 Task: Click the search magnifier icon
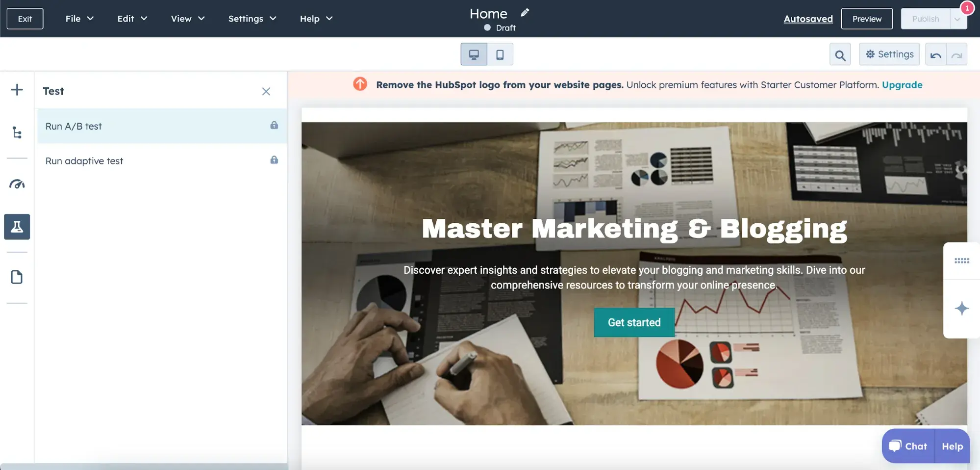(840, 55)
